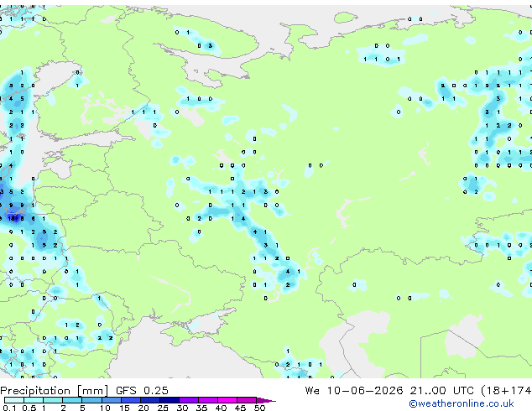Click the '0.1' legend scale label
Screen dimensions: 532x411
[9, 408]
